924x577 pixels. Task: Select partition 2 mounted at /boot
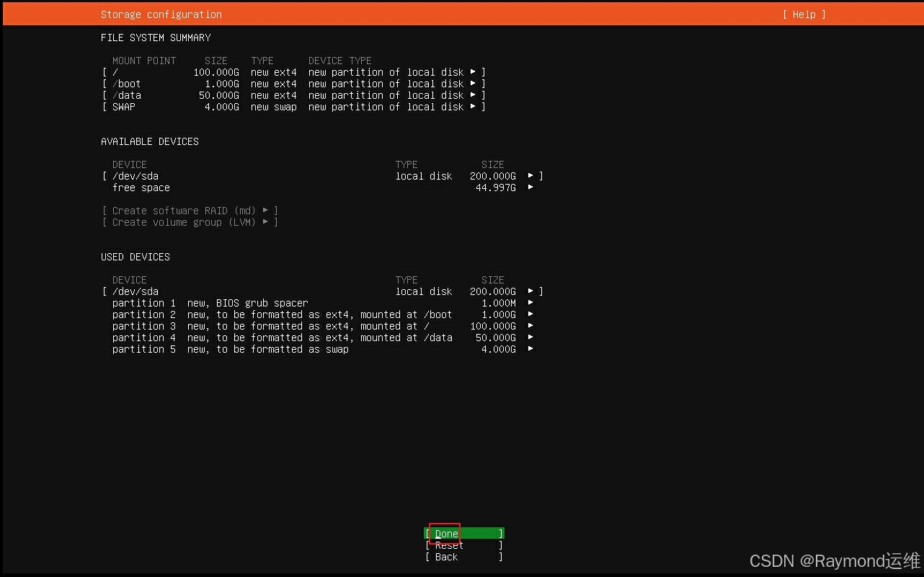[x=323, y=314]
